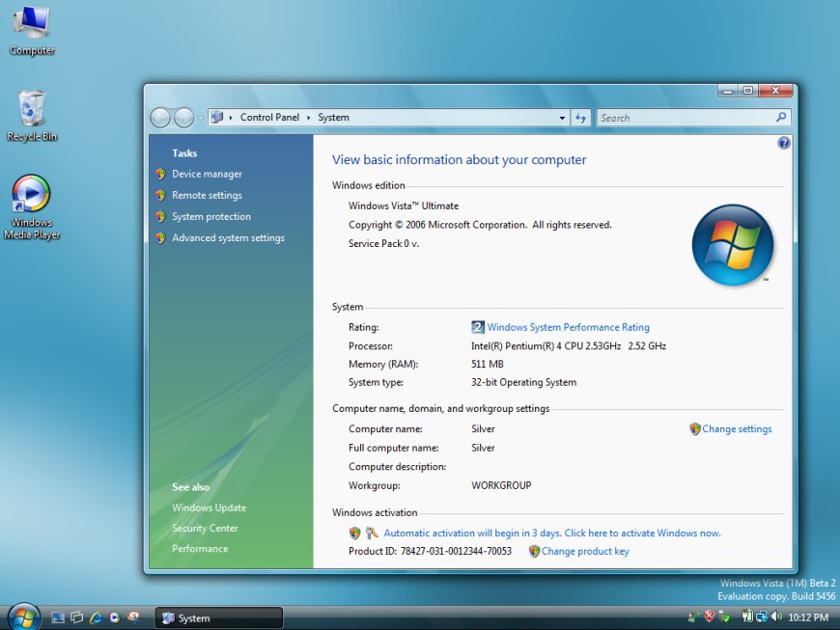Click the performance rating score 2 badge
This screenshot has width=840, height=630.
point(478,327)
